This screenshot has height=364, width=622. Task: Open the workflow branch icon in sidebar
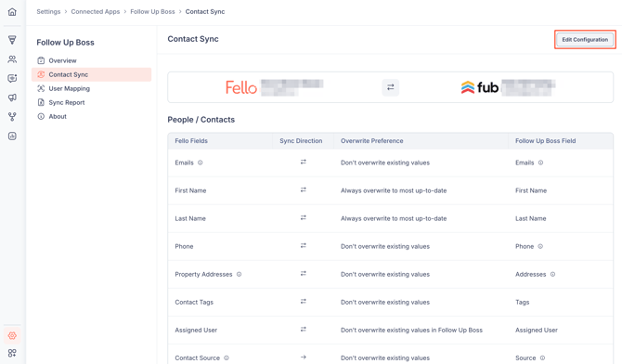[x=12, y=117]
